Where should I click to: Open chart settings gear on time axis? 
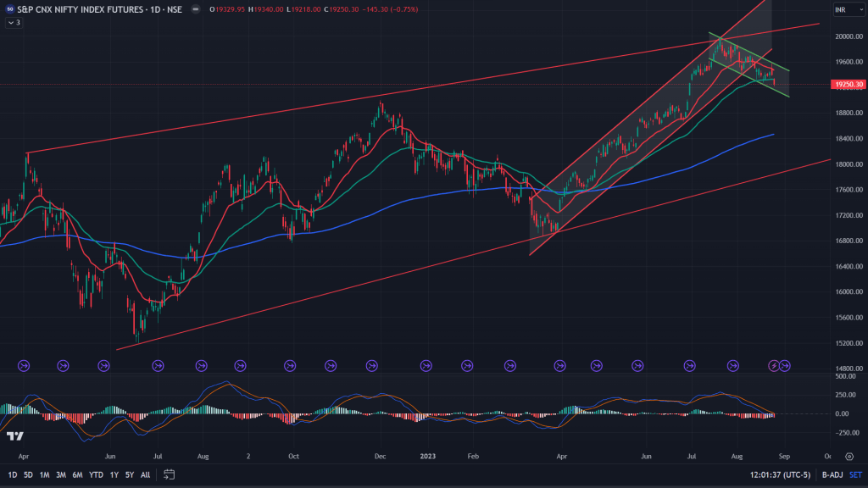(x=848, y=456)
